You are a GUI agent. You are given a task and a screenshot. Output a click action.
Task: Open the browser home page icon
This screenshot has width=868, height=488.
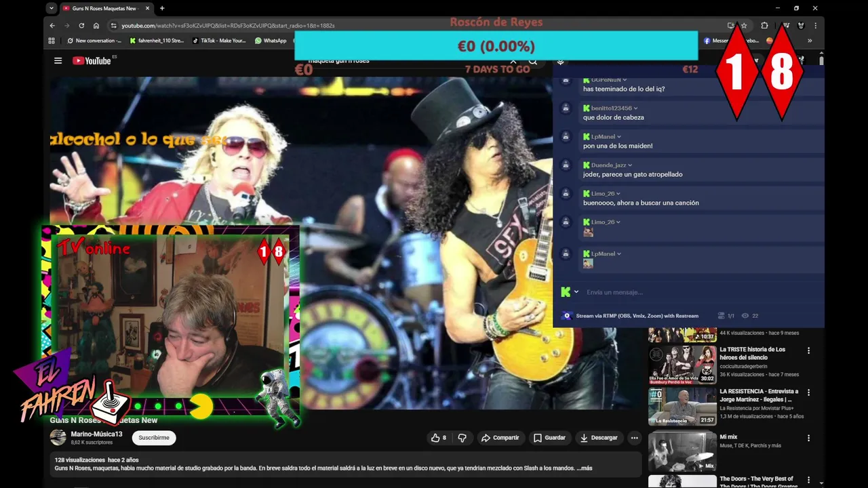pyautogui.click(x=96, y=25)
